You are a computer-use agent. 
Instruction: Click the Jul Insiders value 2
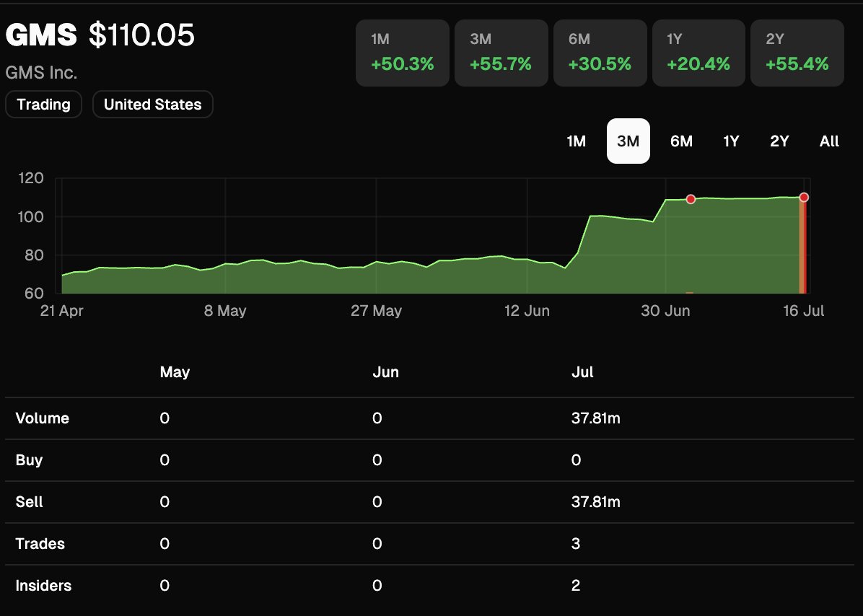[x=576, y=585]
